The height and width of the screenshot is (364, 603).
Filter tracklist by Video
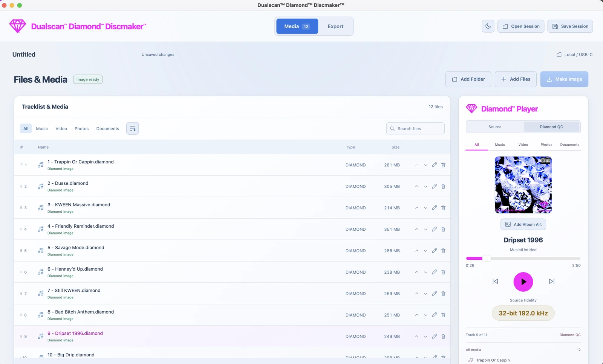(61, 129)
